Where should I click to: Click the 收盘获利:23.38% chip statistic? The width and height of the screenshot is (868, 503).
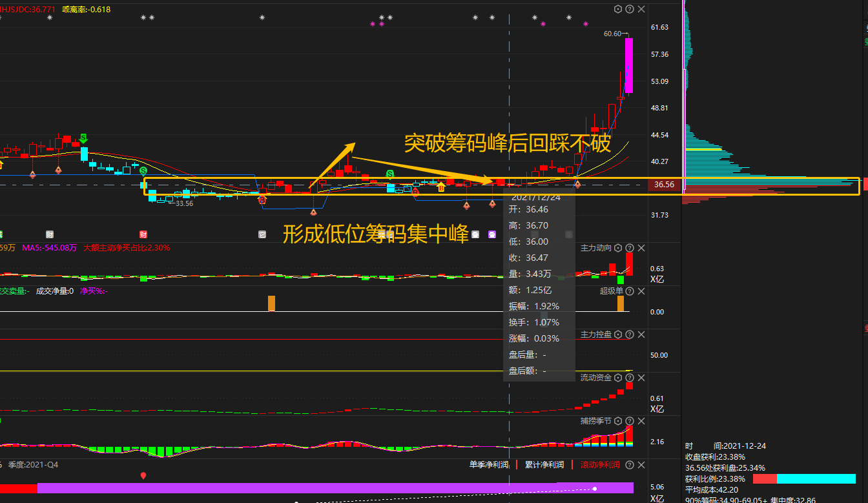coord(715,457)
